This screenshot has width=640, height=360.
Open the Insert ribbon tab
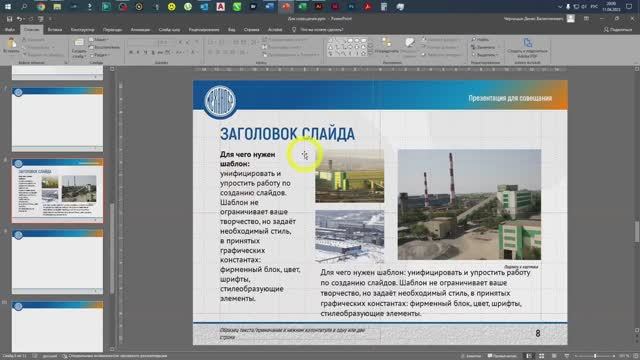tap(55, 29)
